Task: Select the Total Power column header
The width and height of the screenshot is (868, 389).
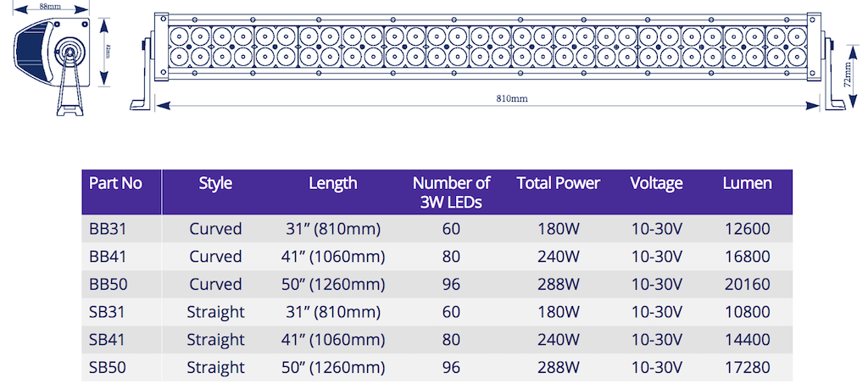Action: click(558, 183)
